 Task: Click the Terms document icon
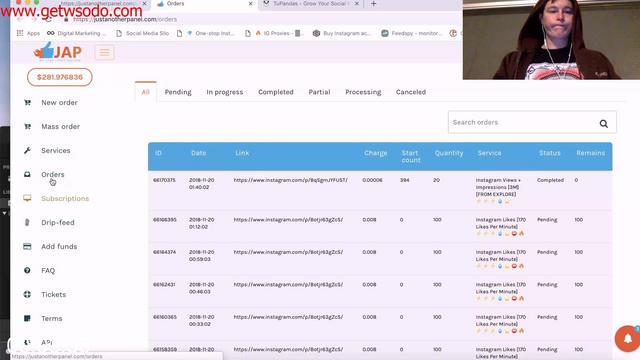click(x=27, y=318)
